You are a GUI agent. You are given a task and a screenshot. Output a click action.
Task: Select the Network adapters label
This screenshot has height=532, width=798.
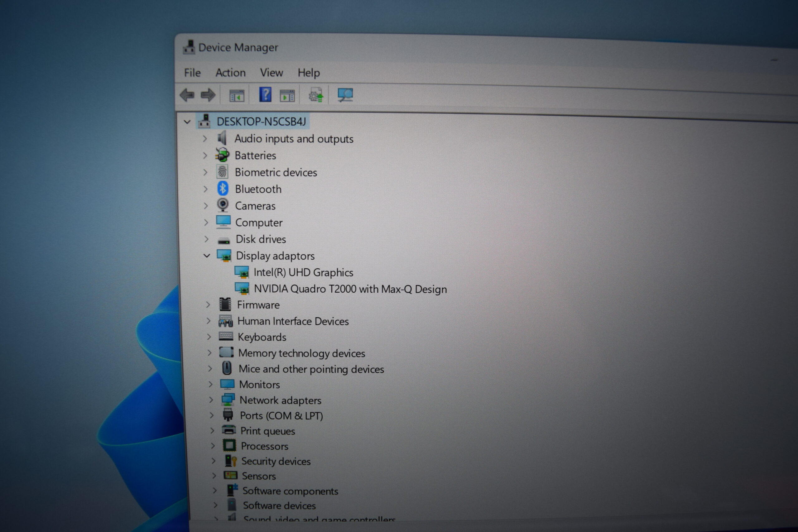(x=280, y=400)
